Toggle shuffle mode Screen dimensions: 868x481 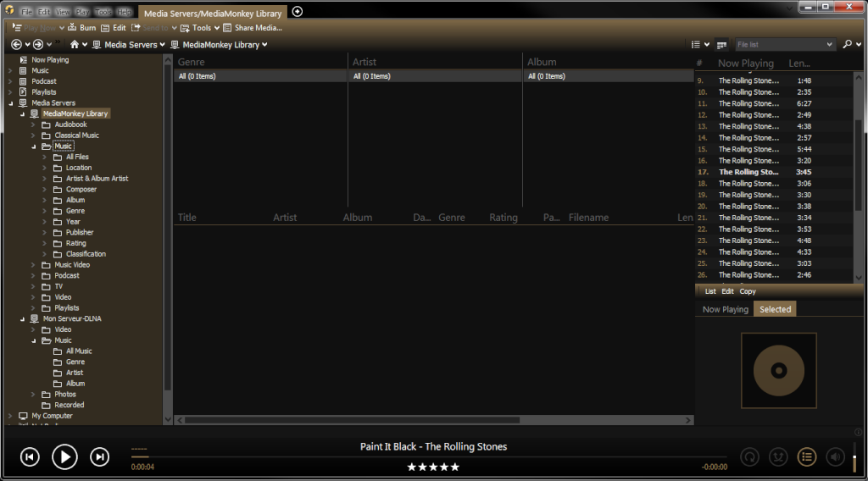coord(778,456)
